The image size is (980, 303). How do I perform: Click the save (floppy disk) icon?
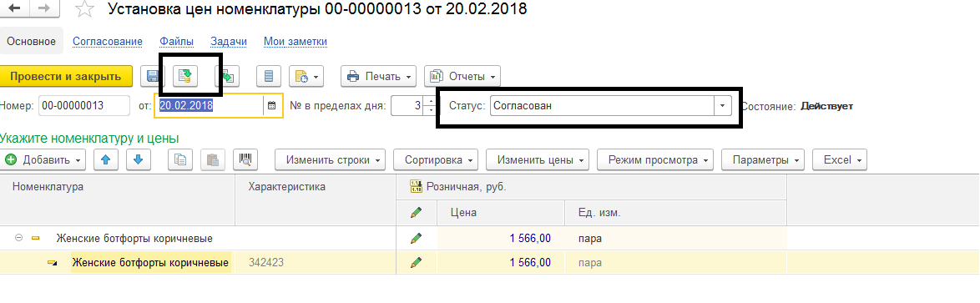point(152,77)
